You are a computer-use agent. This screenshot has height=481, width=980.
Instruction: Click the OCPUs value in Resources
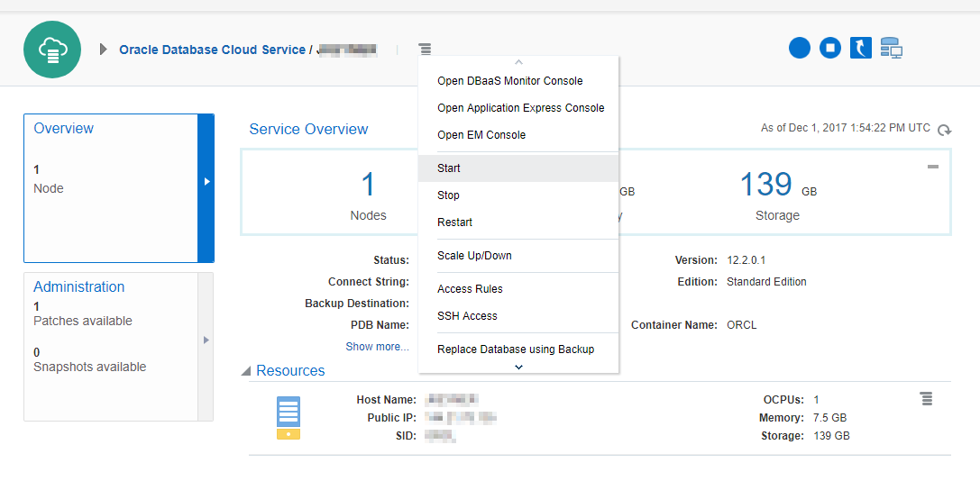click(816, 400)
